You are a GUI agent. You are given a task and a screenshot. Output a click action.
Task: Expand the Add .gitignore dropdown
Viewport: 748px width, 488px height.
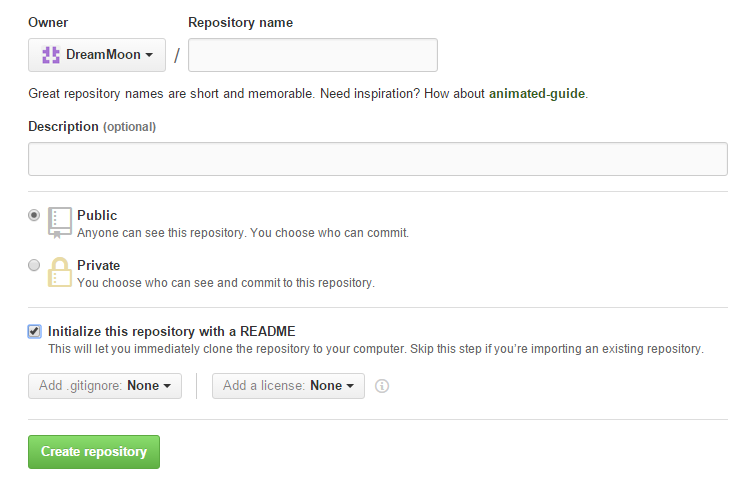105,385
